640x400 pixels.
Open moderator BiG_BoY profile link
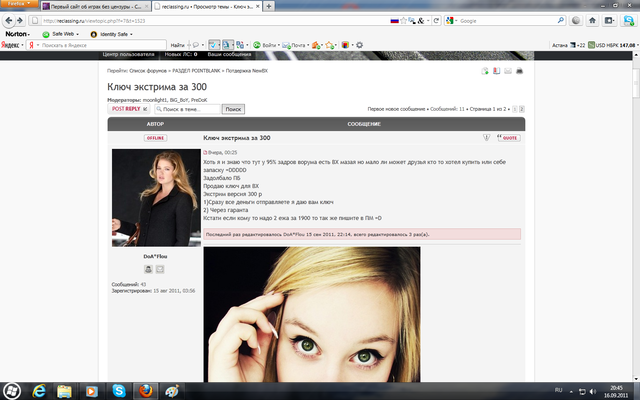[x=179, y=100]
